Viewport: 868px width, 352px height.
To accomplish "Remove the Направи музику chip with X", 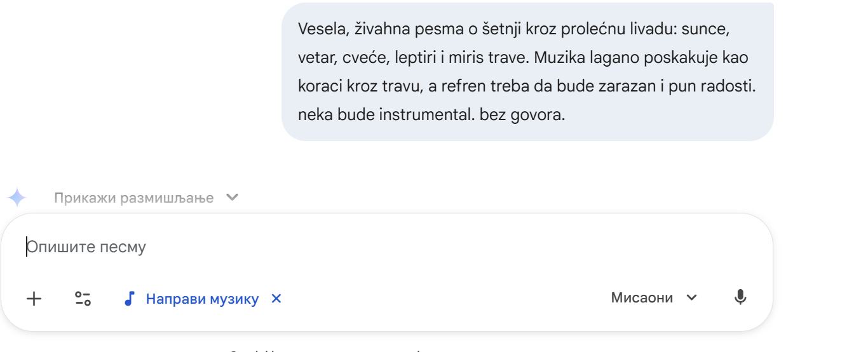I will (276, 299).
